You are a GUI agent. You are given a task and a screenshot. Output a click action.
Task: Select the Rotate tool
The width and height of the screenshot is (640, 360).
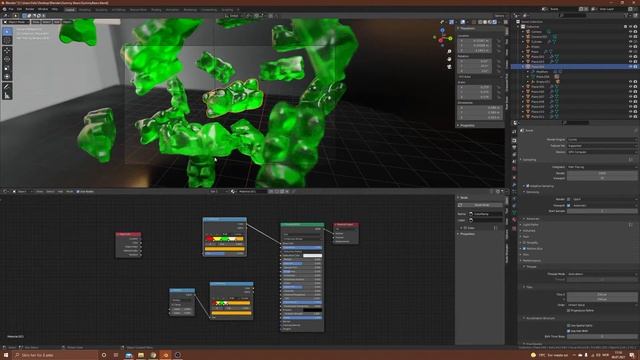tap(7, 59)
